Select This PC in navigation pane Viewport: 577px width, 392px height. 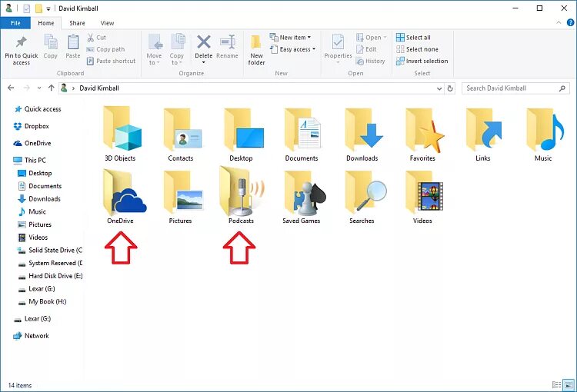point(29,161)
